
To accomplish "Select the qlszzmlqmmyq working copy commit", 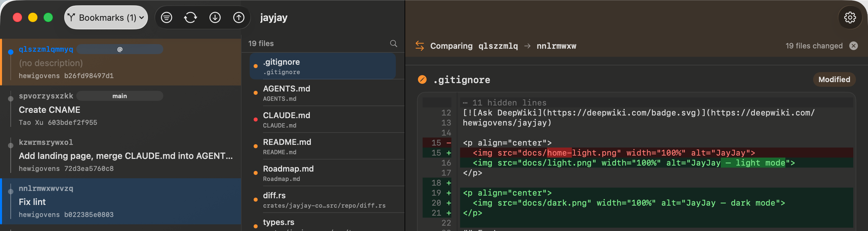I will point(121,62).
